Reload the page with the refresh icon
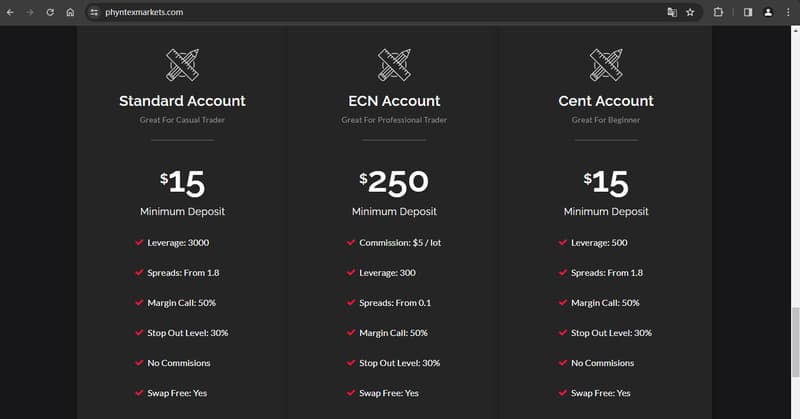 [50, 12]
